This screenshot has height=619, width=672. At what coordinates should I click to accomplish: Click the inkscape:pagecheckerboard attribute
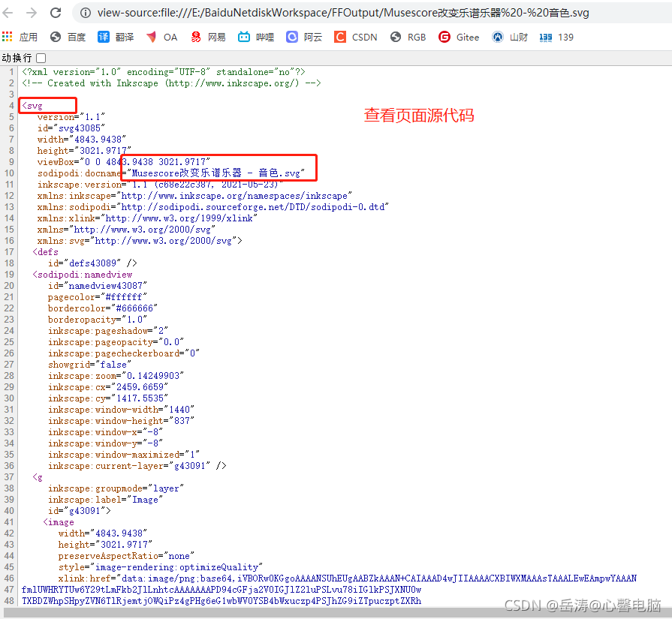(x=124, y=353)
